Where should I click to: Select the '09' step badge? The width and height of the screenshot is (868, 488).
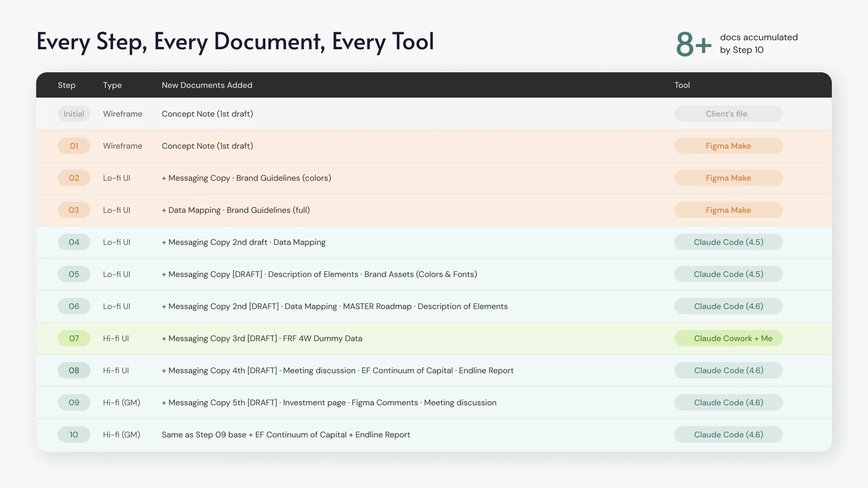[x=74, y=403]
